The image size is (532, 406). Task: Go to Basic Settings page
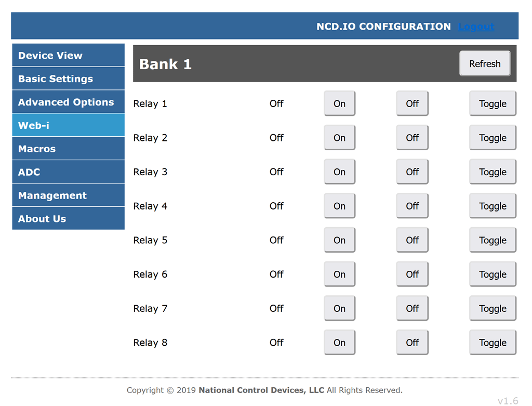click(68, 79)
